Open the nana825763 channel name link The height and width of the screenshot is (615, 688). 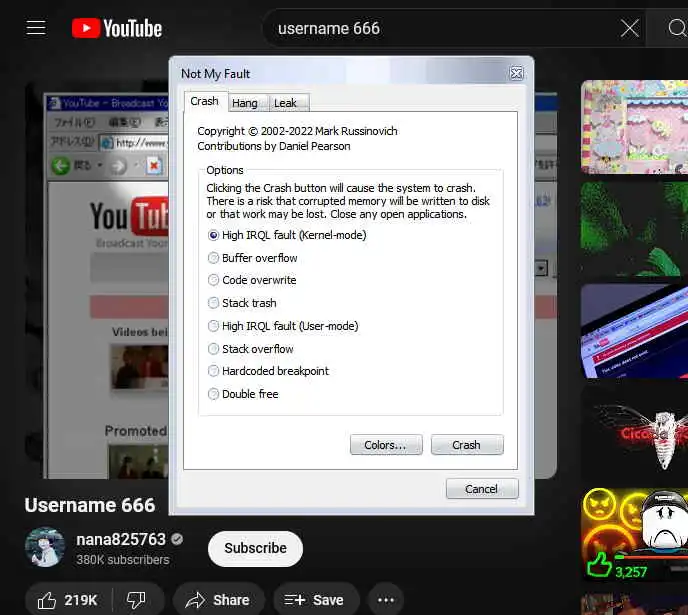(x=121, y=539)
